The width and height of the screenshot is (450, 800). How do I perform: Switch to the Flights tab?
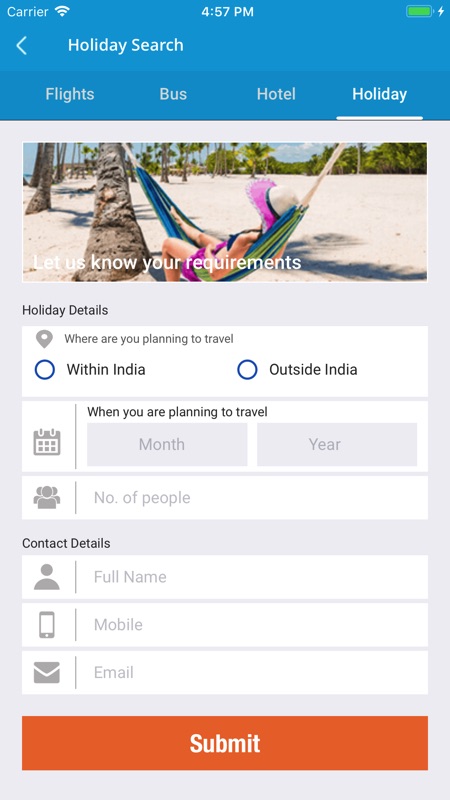pyautogui.click(x=70, y=94)
